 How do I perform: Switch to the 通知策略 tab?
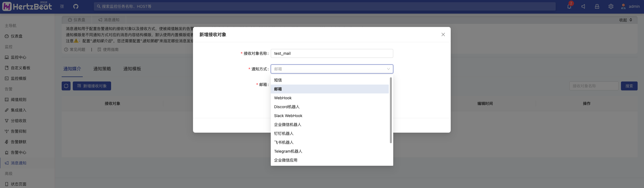point(102,69)
